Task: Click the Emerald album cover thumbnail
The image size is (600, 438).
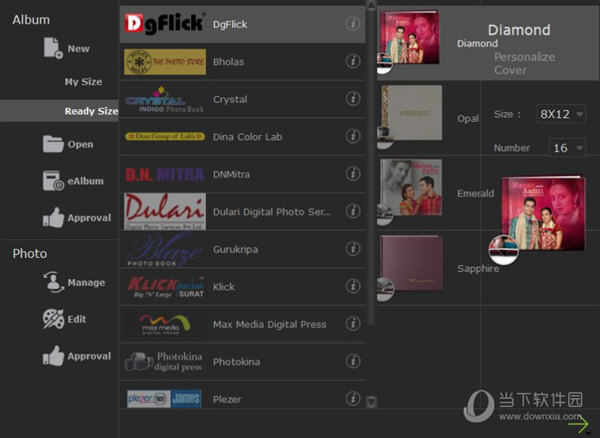Action: [411, 187]
